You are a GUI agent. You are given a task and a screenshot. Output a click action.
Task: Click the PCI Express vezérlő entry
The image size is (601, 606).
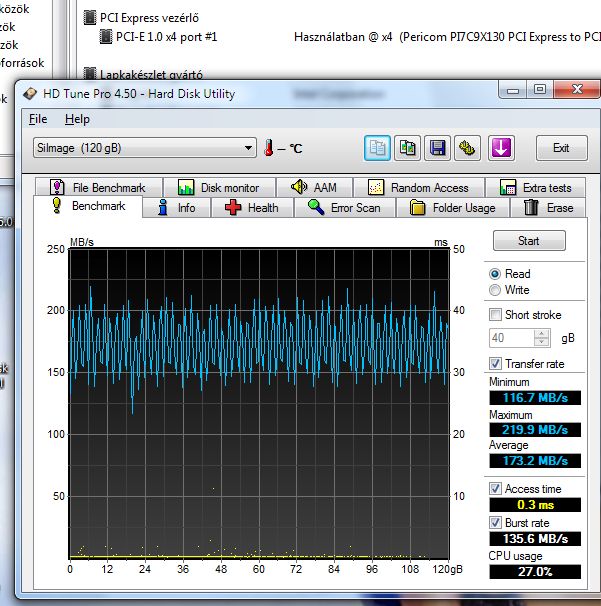[150, 18]
